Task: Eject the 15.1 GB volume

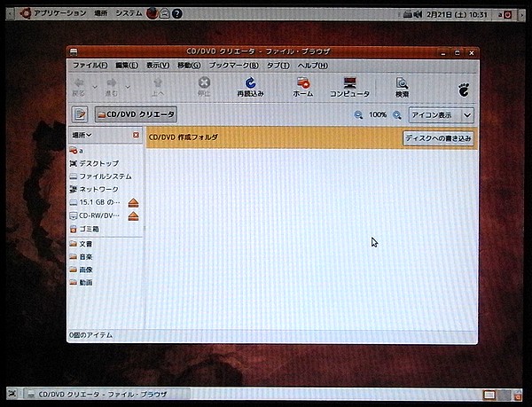Action: pyautogui.click(x=134, y=203)
